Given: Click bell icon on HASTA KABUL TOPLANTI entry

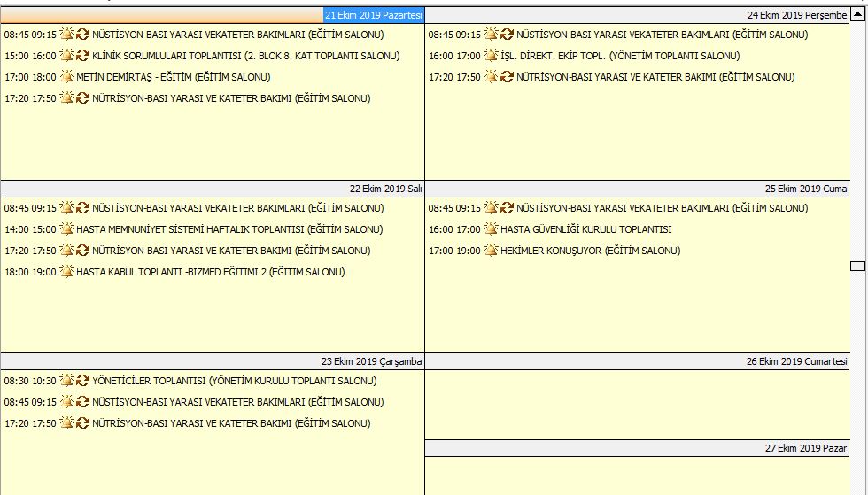Looking at the screenshot, I should (x=66, y=272).
